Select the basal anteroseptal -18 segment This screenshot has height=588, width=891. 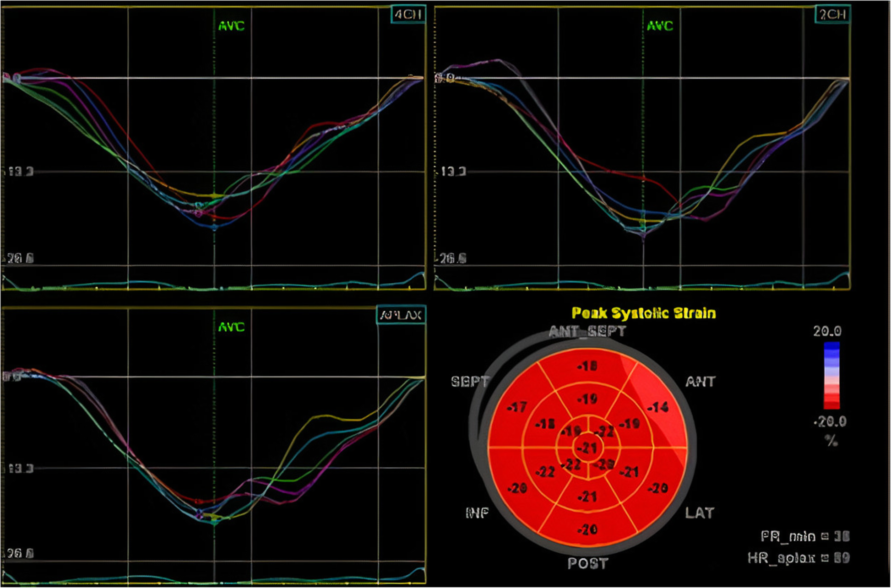(x=587, y=366)
